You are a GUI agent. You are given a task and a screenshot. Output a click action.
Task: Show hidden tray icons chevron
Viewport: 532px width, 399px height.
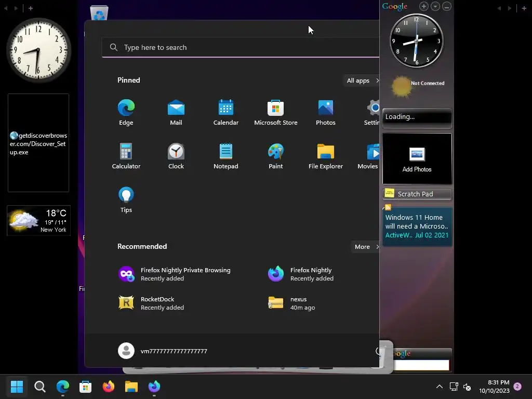[440, 387]
